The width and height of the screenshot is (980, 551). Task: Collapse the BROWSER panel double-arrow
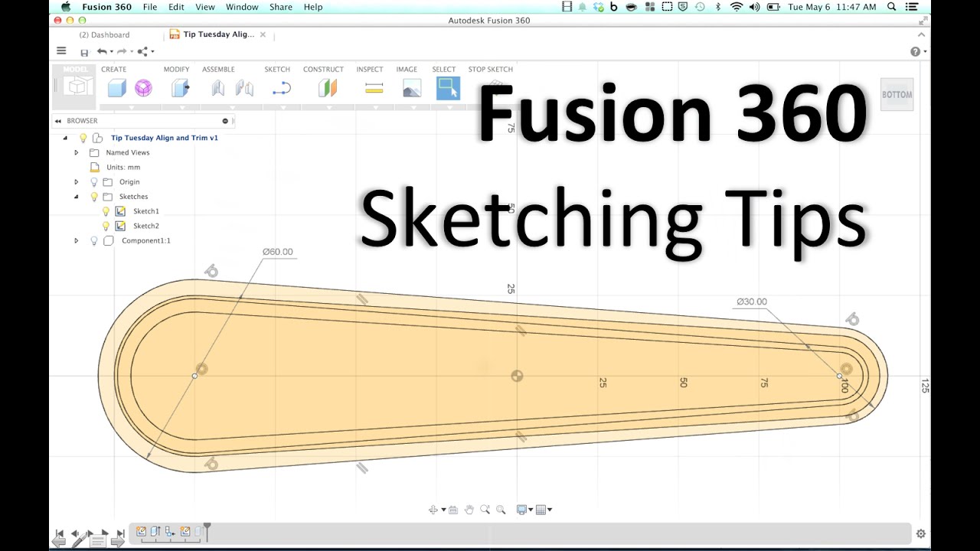[x=58, y=121]
